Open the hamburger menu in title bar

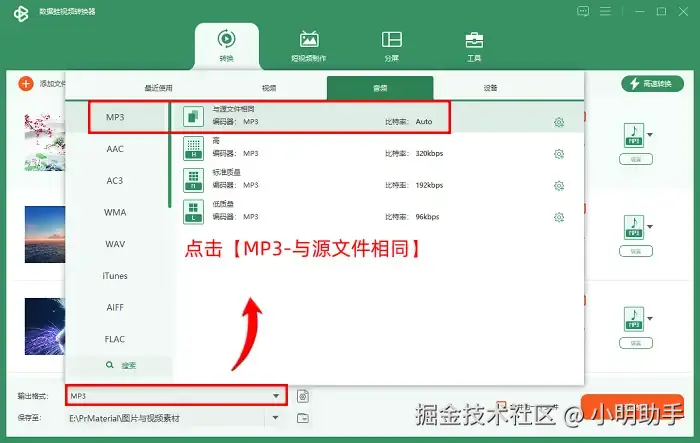[x=605, y=11]
